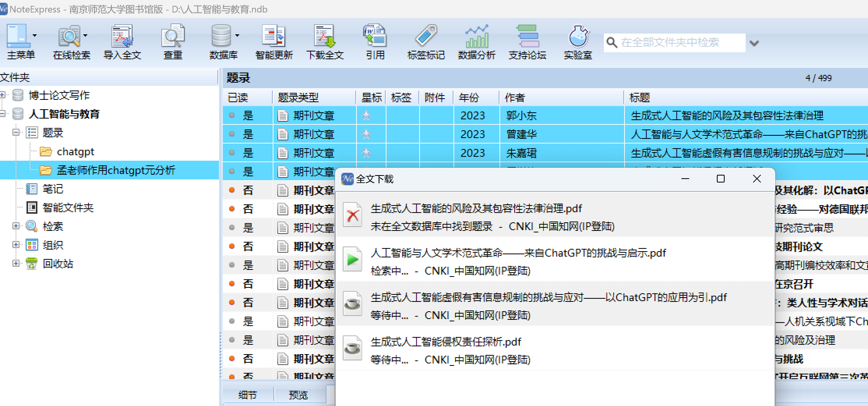Viewport: 868px width, 406px height.
Task: Click the 智能更新 smart update icon
Action: (273, 36)
